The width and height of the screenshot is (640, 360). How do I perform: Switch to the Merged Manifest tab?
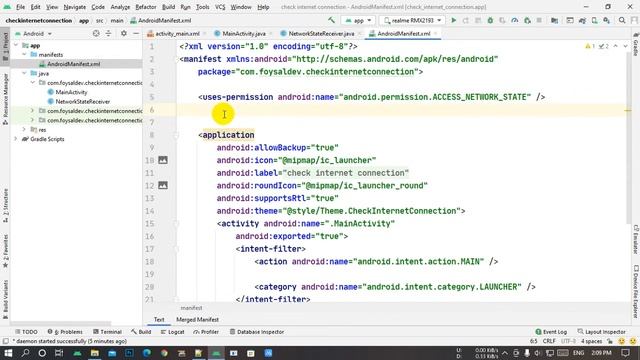pyautogui.click(x=197, y=320)
